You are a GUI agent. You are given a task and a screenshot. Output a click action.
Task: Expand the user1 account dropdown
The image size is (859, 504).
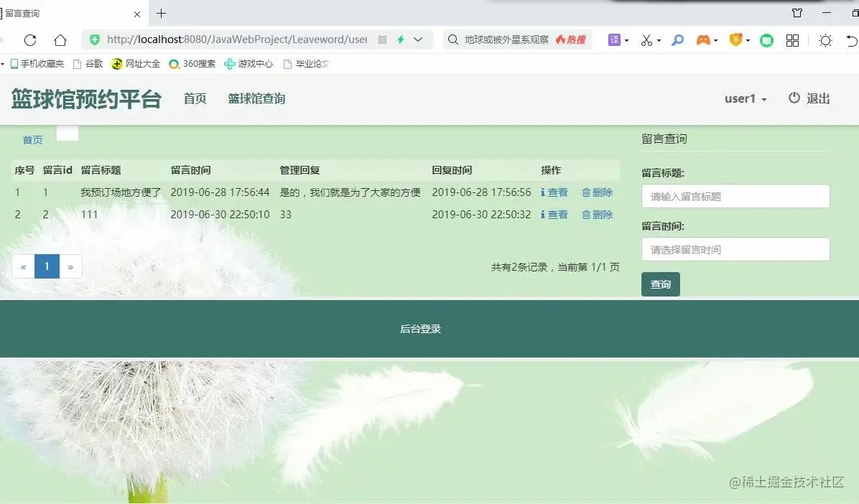(746, 98)
